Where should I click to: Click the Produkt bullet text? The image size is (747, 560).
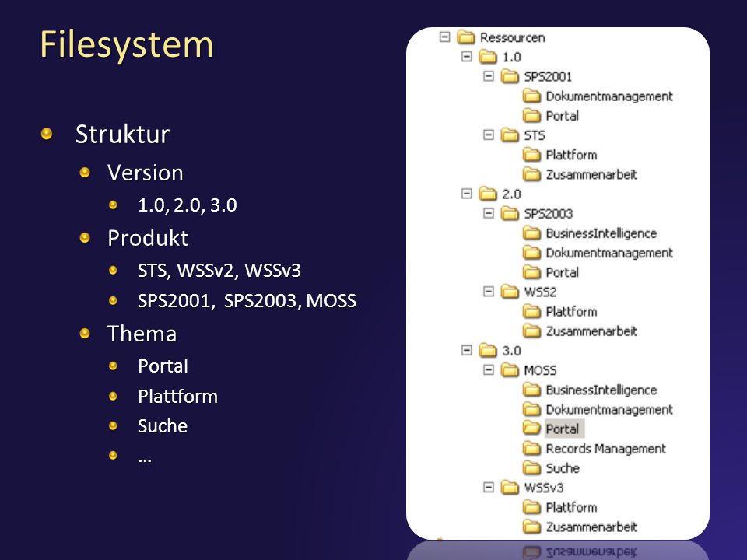click(x=148, y=238)
